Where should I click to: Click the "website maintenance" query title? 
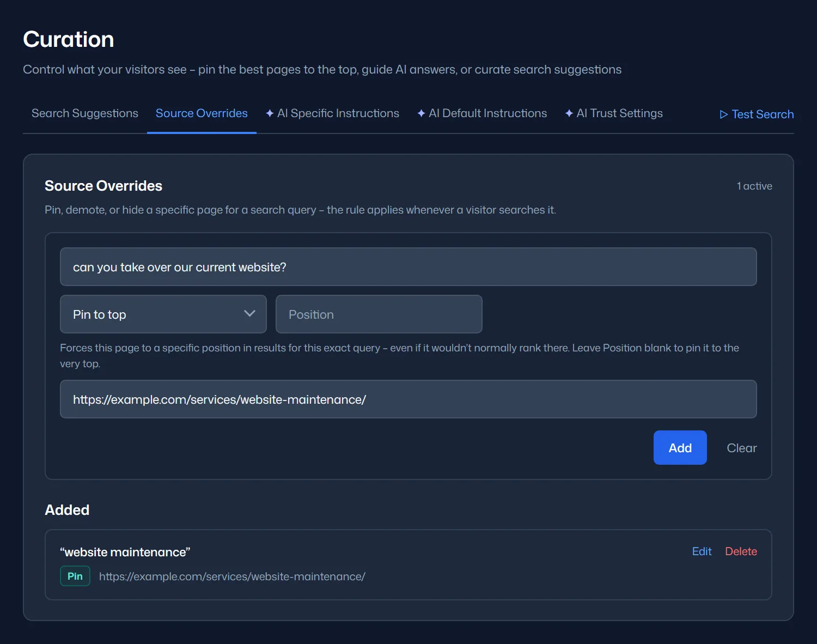point(125,552)
